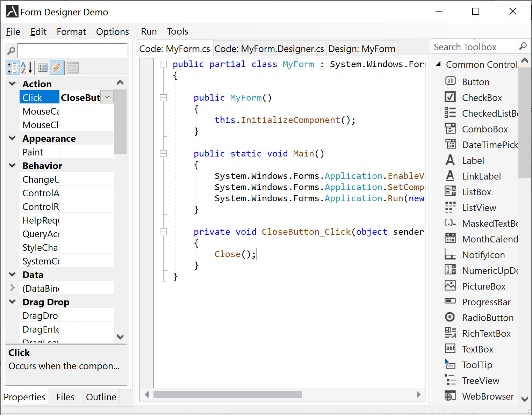532x415 pixels.
Task: Select the PictureBox icon in toolbox
Action: (450, 286)
